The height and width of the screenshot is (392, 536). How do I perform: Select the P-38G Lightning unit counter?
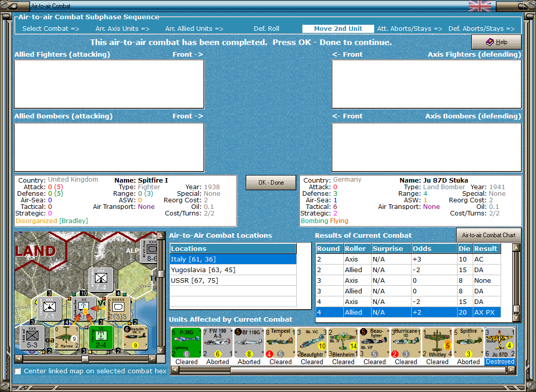186,343
